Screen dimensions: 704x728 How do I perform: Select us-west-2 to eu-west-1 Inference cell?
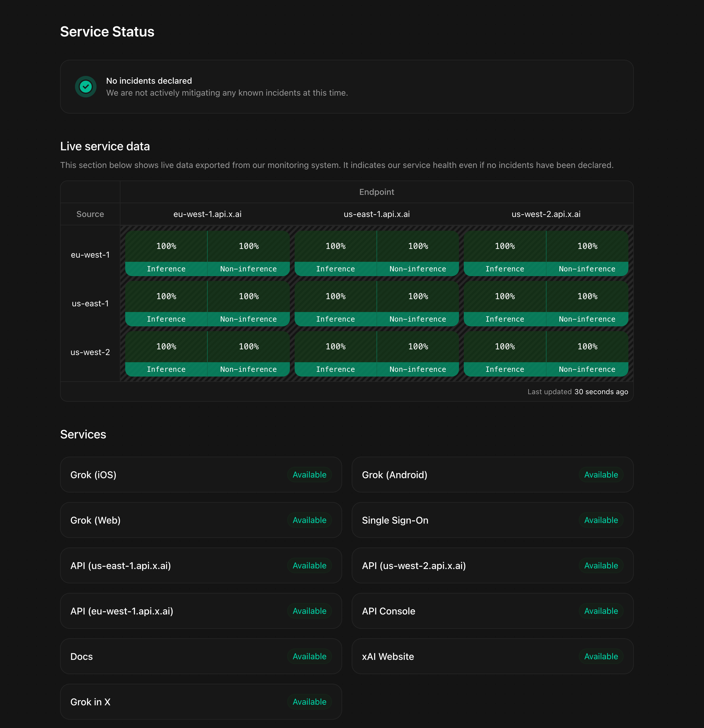pyautogui.click(x=166, y=354)
